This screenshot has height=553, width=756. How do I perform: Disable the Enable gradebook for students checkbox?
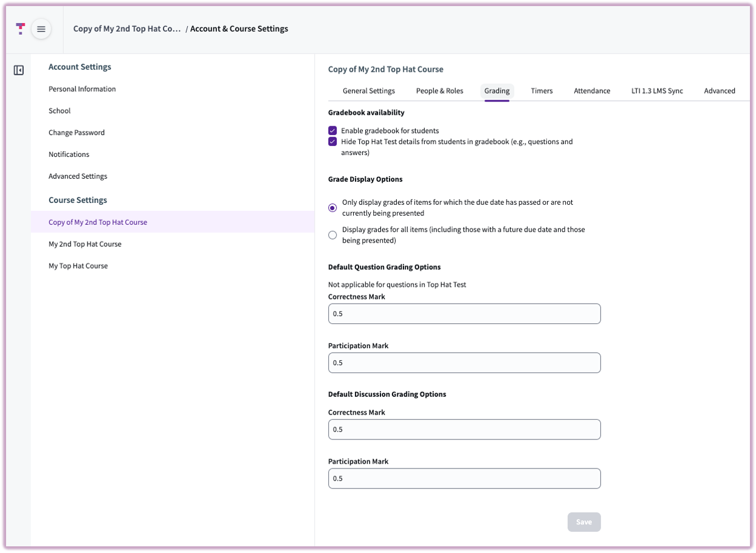pos(332,130)
